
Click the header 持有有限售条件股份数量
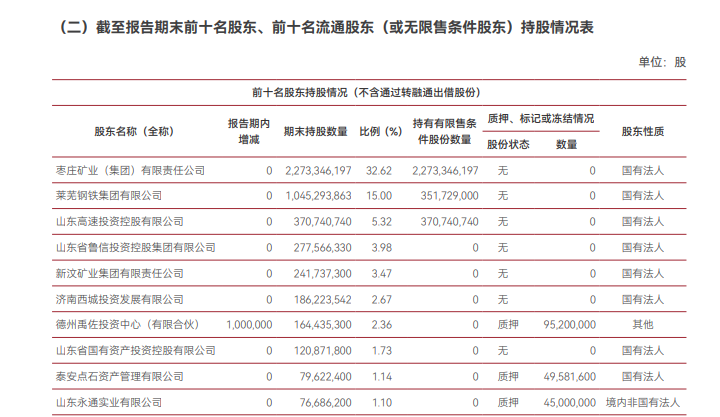click(x=444, y=131)
